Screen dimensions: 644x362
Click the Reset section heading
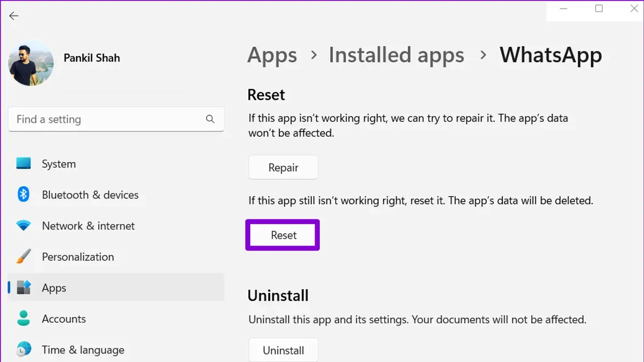266,95
